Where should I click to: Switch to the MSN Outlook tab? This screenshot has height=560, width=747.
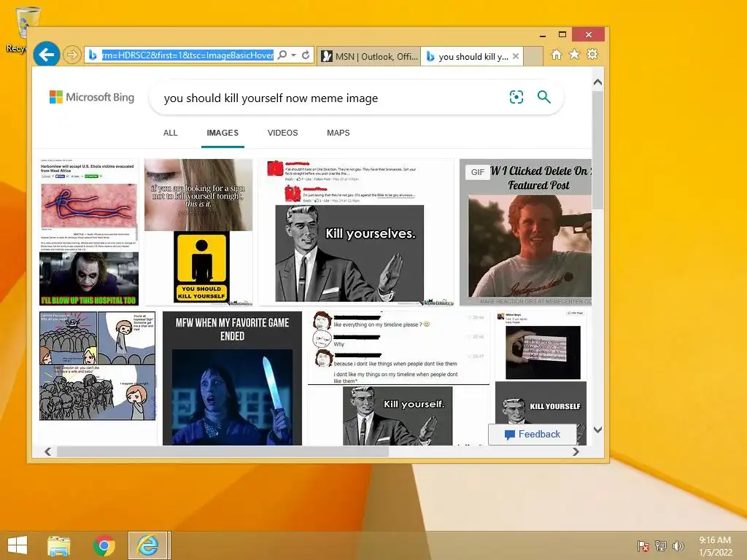[369, 57]
